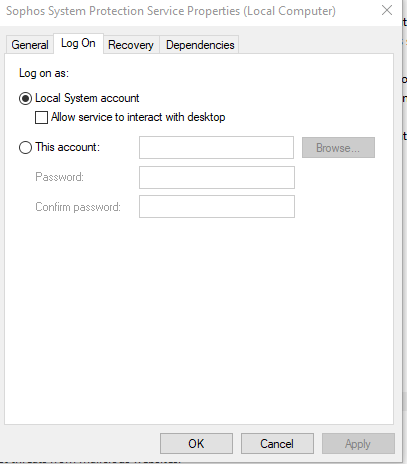Choose the This account radio option

25,147
